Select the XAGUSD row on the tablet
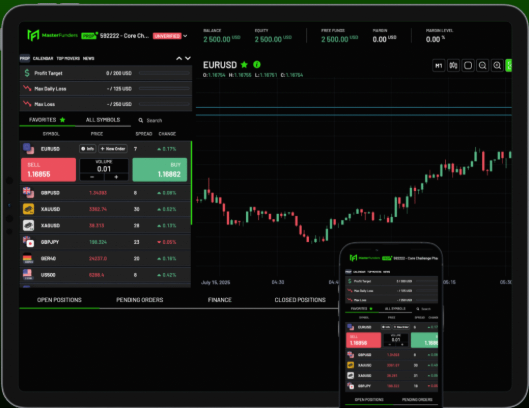The height and width of the screenshot is (408, 529). [x=105, y=225]
